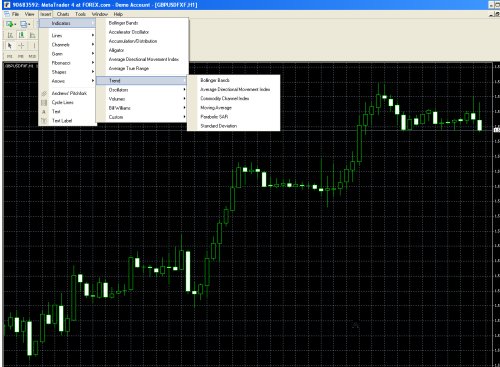This screenshot has width=500, height=367.
Task: Click the Insert menu
Action: 46,14
